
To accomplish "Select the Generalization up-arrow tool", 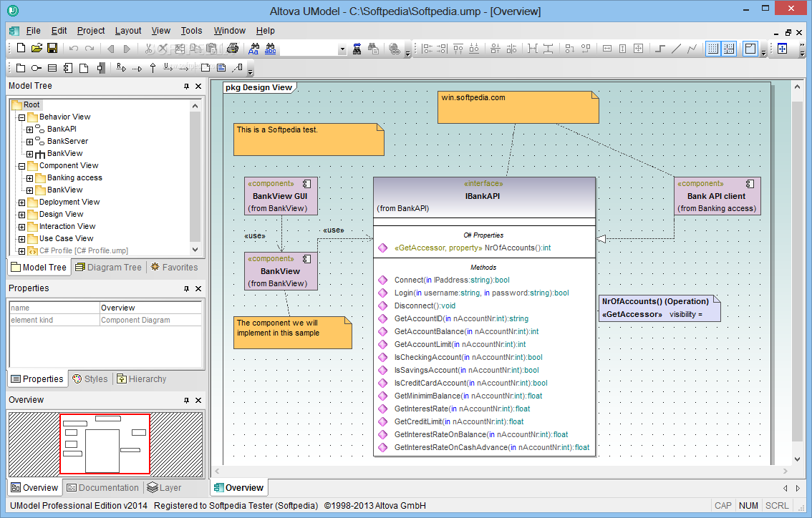I will (153, 68).
